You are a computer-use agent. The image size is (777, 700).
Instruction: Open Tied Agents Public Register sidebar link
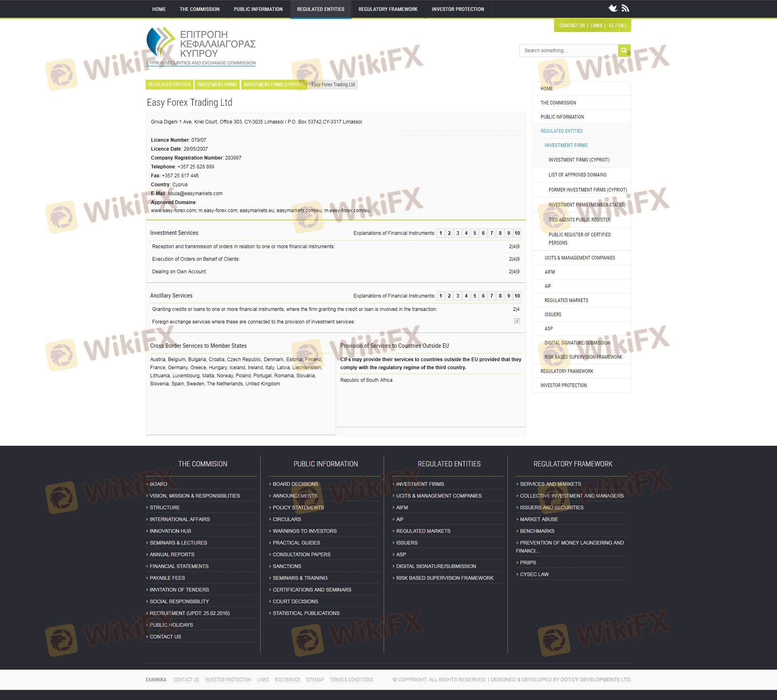click(x=579, y=220)
